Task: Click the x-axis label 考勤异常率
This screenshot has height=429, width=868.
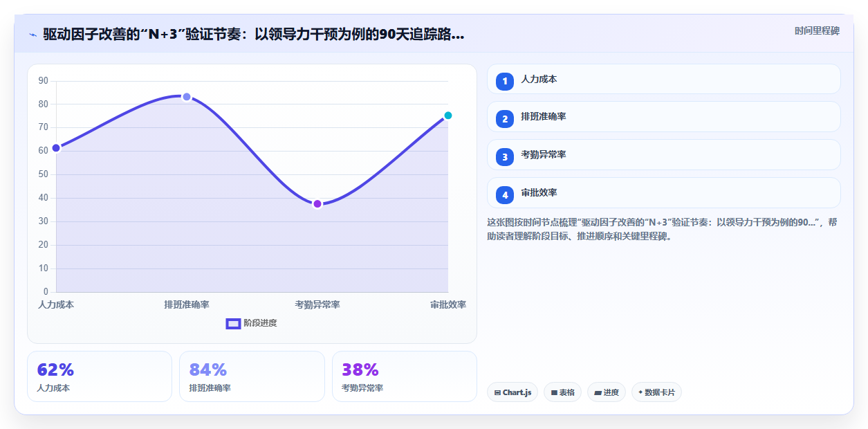Action: click(317, 305)
